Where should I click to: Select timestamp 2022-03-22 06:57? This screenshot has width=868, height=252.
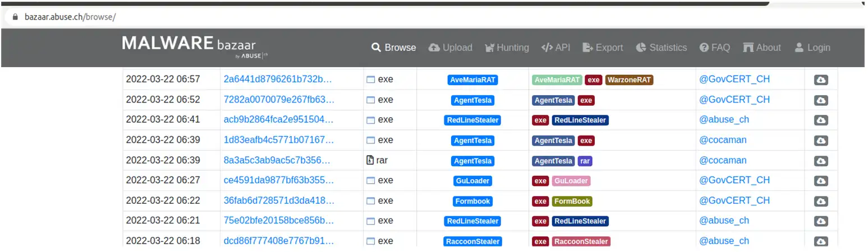tap(163, 80)
